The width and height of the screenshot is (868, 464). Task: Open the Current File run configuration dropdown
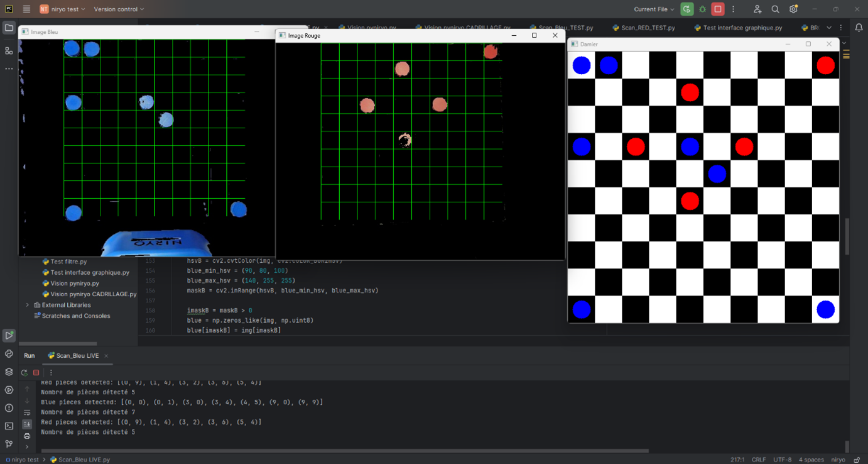pyautogui.click(x=654, y=9)
